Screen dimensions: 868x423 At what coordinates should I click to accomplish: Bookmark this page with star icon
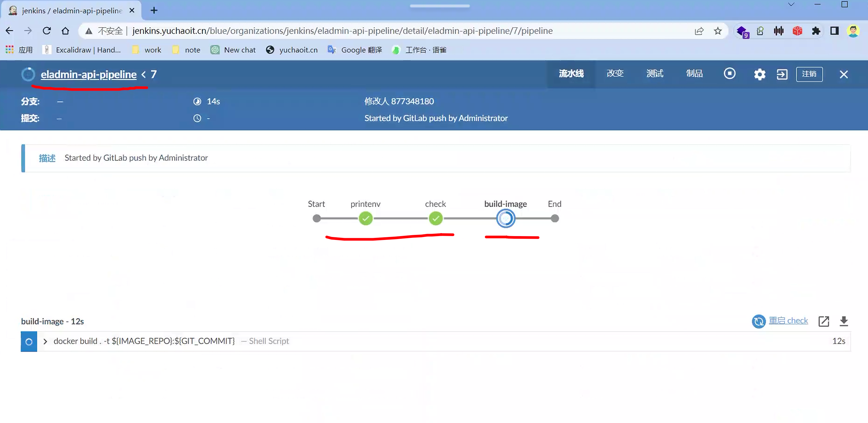[718, 31]
